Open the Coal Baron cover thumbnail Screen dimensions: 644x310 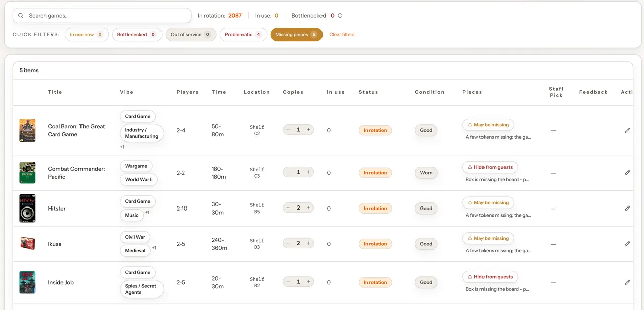point(27,130)
